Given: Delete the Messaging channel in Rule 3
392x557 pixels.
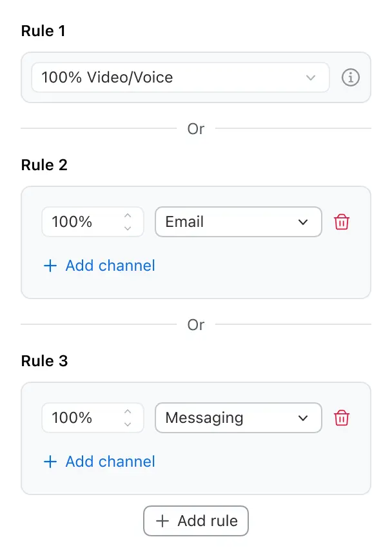Looking at the screenshot, I should pyautogui.click(x=342, y=418).
